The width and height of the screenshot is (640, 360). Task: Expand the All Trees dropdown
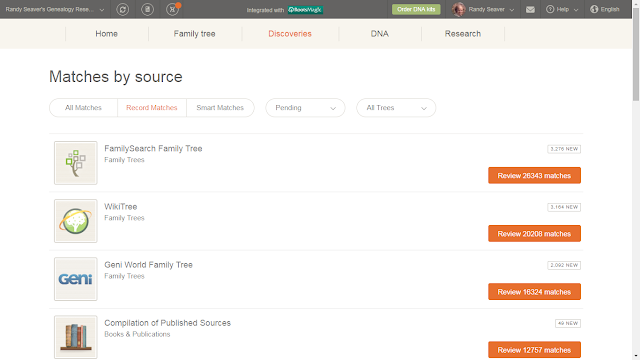[x=396, y=108]
